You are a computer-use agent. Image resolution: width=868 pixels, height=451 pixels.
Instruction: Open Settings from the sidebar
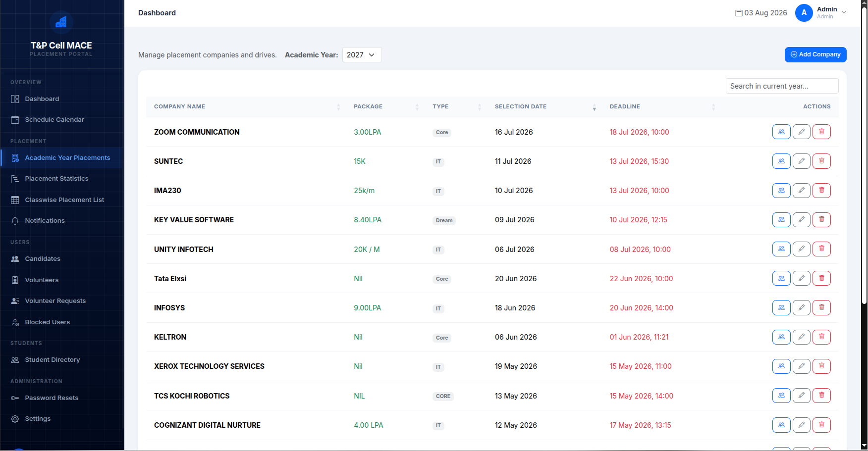(x=61, y=419)
